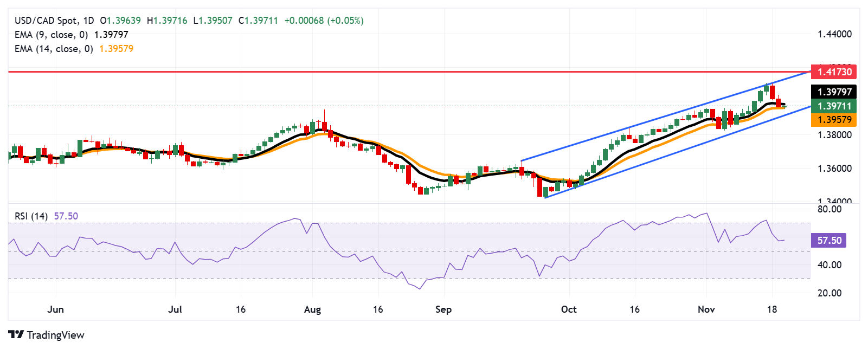The image size is (868, 349).
Task: Select the Nov date marker
Action: [x=706, y=309]
